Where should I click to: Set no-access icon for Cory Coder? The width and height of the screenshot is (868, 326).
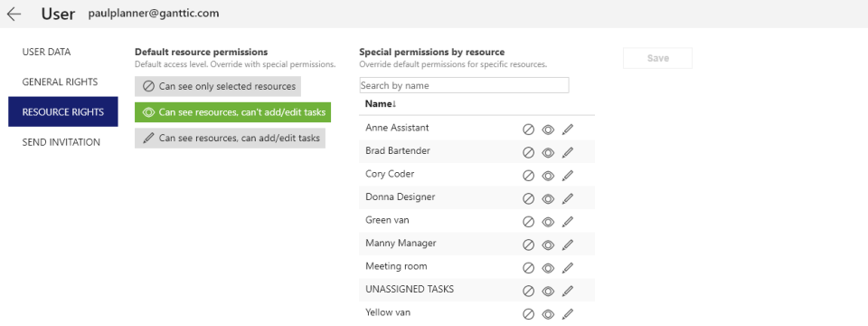(528, 176)
